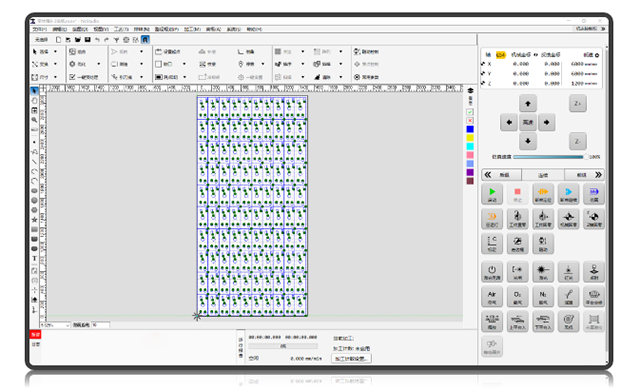640x391 pixels.
Task: Jog the head with the down arrow
Action: point(528,141)
